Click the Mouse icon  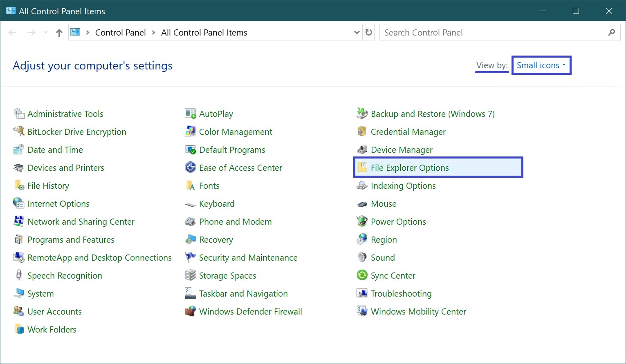click(362, 204)
